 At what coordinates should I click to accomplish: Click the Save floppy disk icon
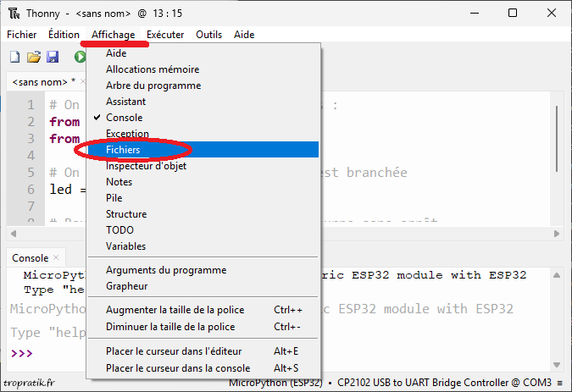53,57
